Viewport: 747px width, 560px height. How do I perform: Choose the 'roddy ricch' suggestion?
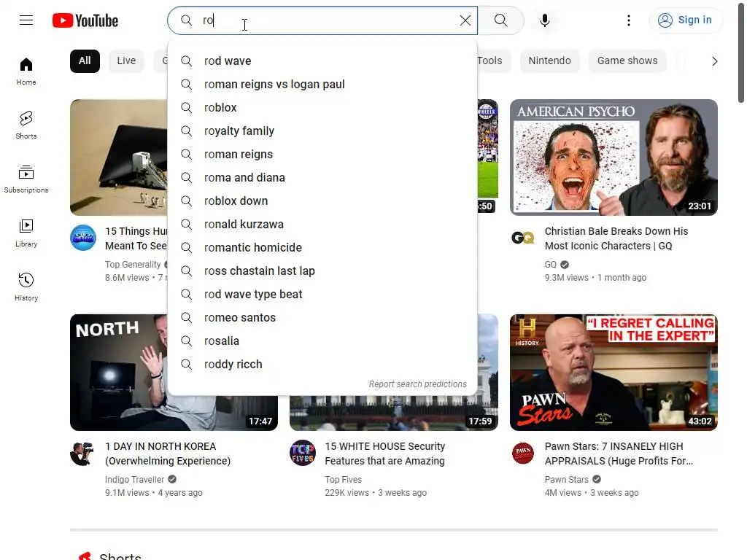pos(322,365)
